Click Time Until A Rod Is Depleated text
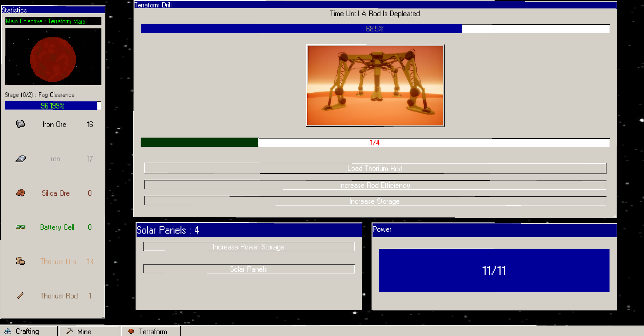This screenshot has width=644, height=336. coord(375,14)
